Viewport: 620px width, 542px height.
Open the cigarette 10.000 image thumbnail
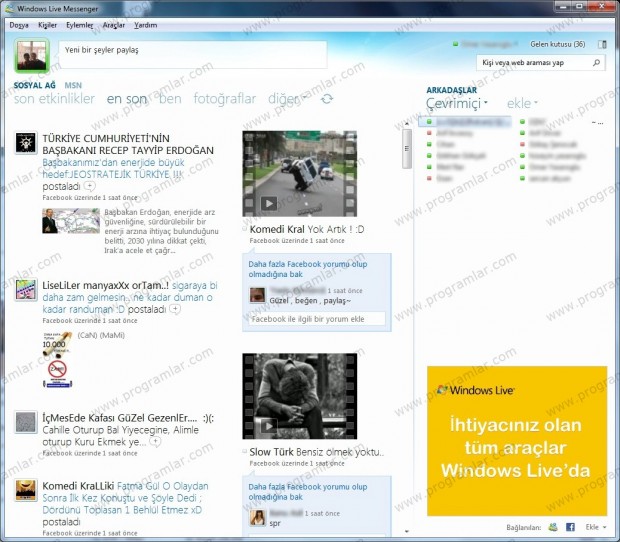(58, 360)
